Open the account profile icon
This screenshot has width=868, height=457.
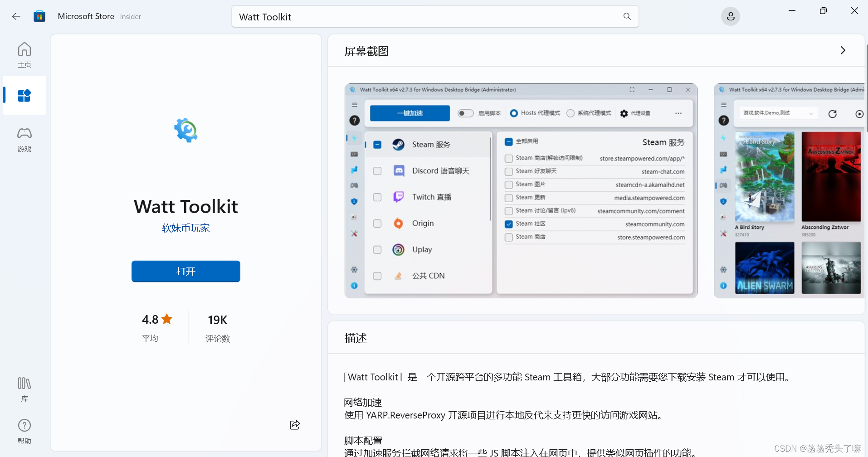(x=730, y=16)
